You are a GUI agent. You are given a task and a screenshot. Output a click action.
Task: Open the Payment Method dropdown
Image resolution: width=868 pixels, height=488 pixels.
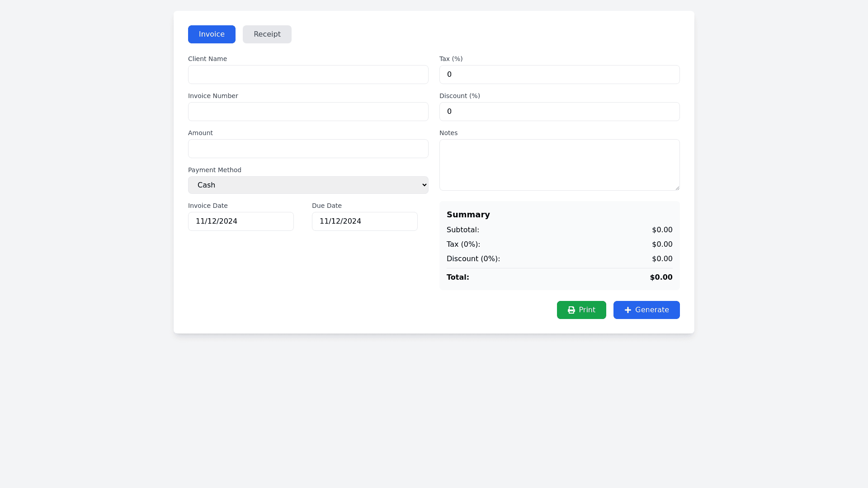click(307, 185)
